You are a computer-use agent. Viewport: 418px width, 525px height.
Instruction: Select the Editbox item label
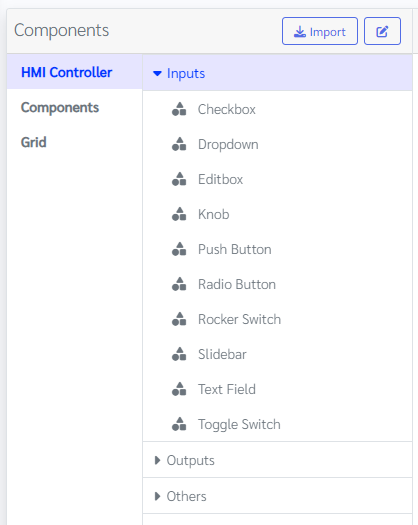coord(220,179)
